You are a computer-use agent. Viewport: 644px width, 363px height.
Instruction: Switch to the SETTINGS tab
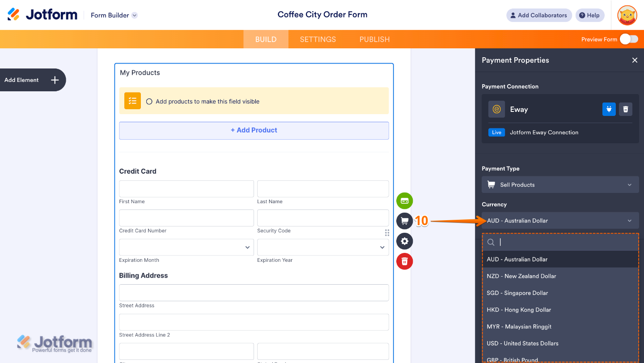tap(318, 39)
